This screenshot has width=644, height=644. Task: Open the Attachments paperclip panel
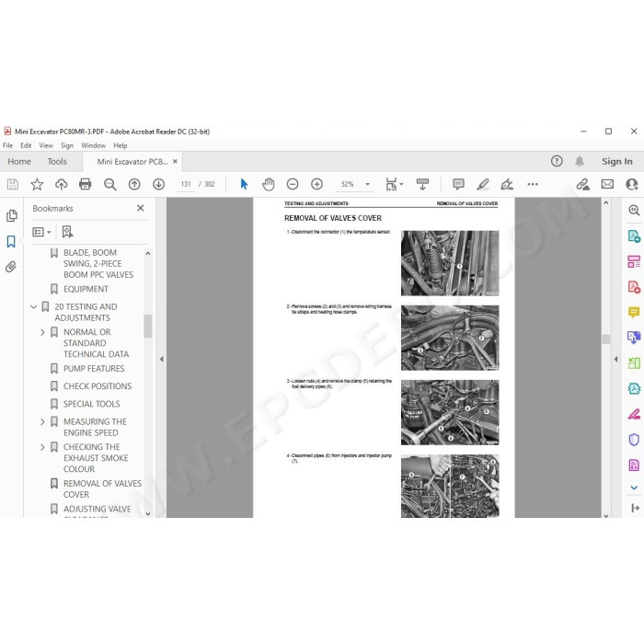11,267
